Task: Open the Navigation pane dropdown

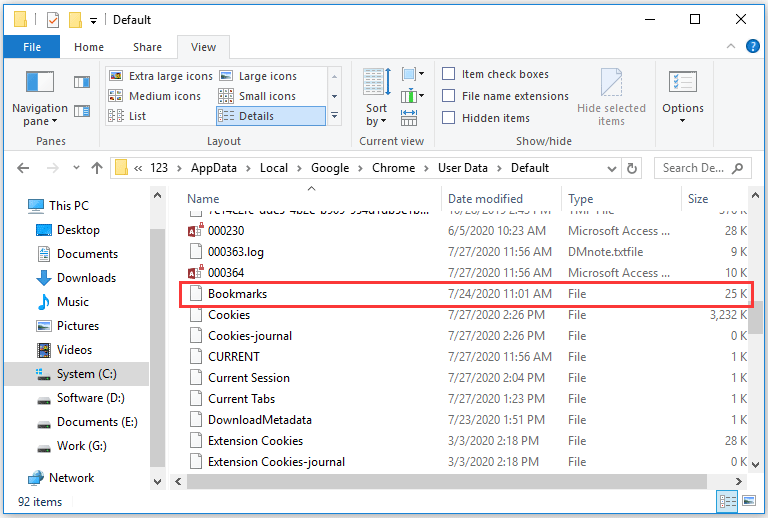Action: click(x=40, y=99)
